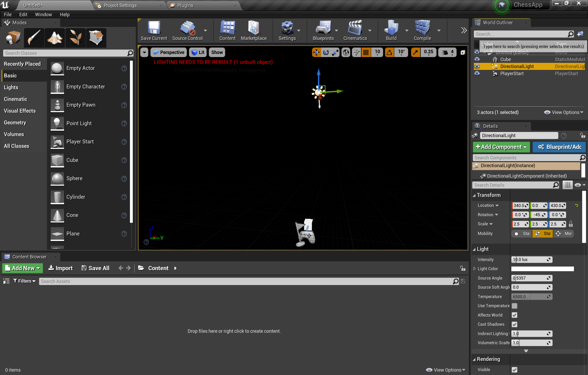
Task: Toggle Cast Shadows checkbox
Action: coord(514,324)
